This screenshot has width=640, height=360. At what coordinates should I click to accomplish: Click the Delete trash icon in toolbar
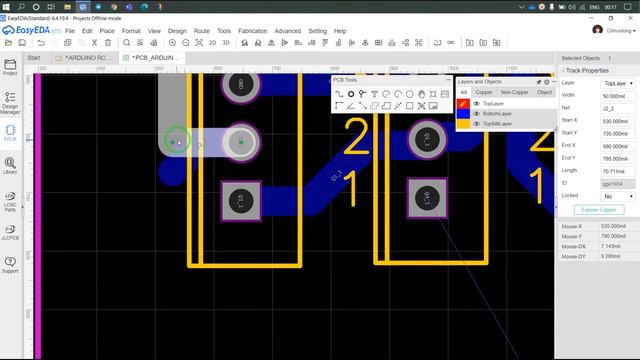(108, 42)
